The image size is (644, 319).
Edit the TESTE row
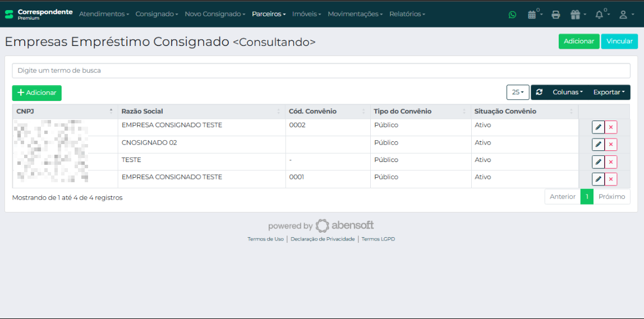coord(598,162)
